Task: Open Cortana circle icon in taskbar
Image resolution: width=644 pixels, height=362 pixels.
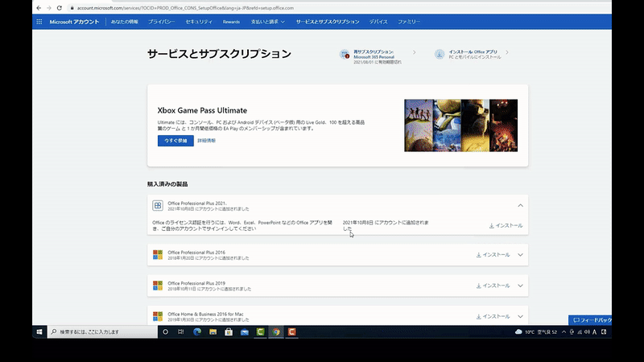Action: [x=166, y=331]
